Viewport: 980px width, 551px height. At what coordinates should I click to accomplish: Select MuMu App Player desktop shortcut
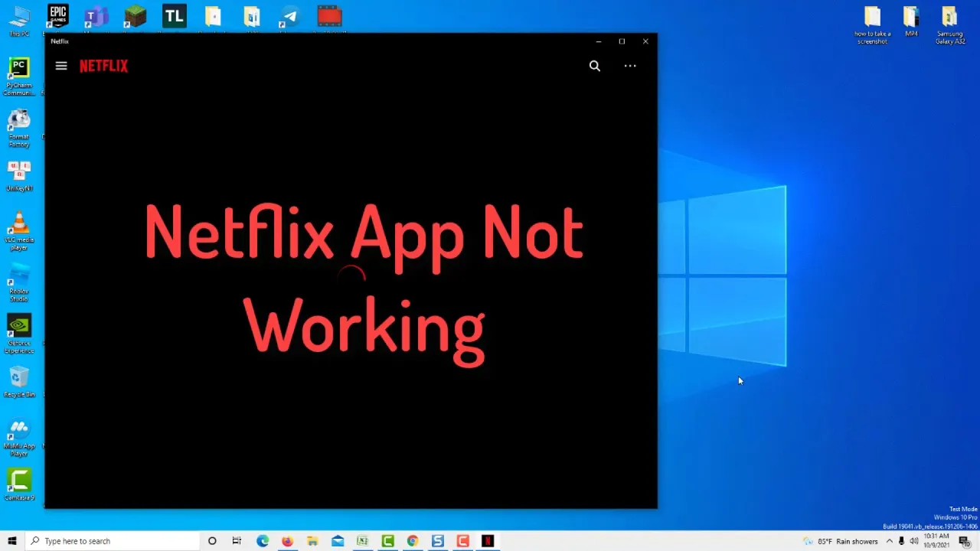(x=19, y=437)
